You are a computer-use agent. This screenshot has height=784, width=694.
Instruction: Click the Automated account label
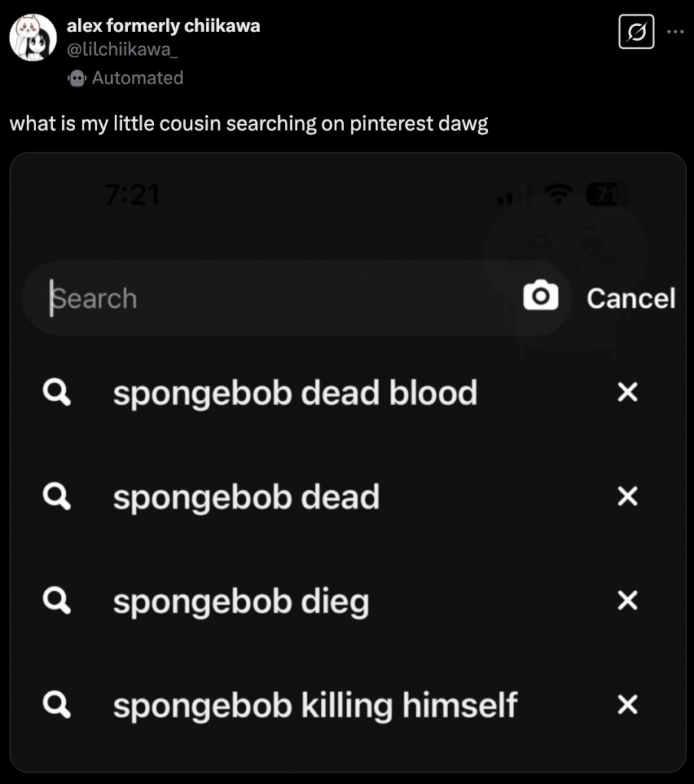(x=137, y=78)
